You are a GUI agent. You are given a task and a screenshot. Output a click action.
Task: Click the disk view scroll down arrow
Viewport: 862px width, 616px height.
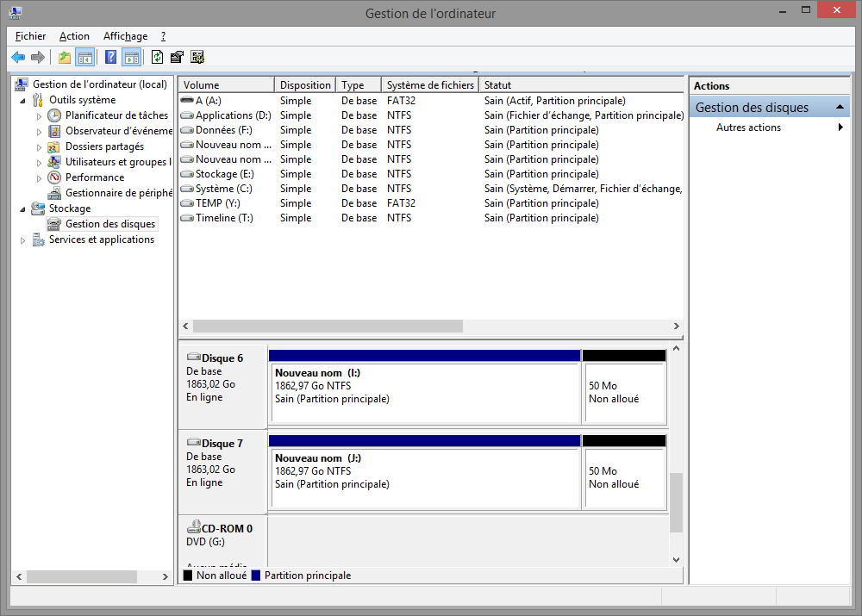tap(676, 560)
